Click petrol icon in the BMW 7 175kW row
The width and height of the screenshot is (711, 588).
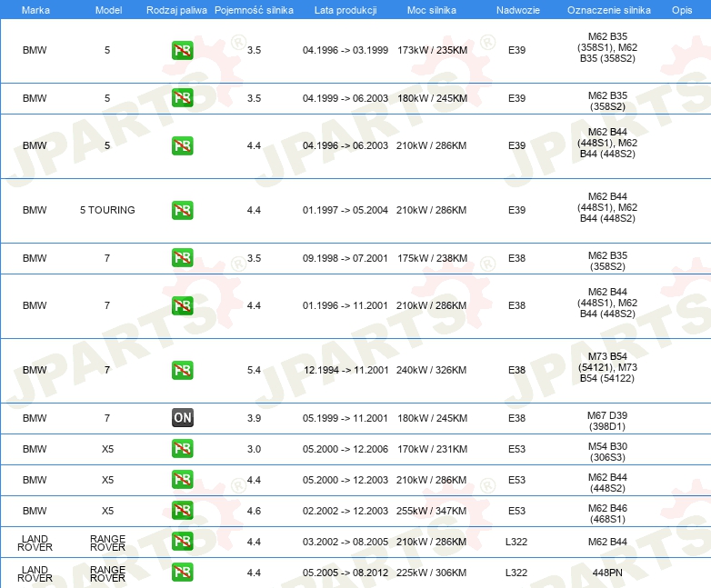click(x=183, y=258)
